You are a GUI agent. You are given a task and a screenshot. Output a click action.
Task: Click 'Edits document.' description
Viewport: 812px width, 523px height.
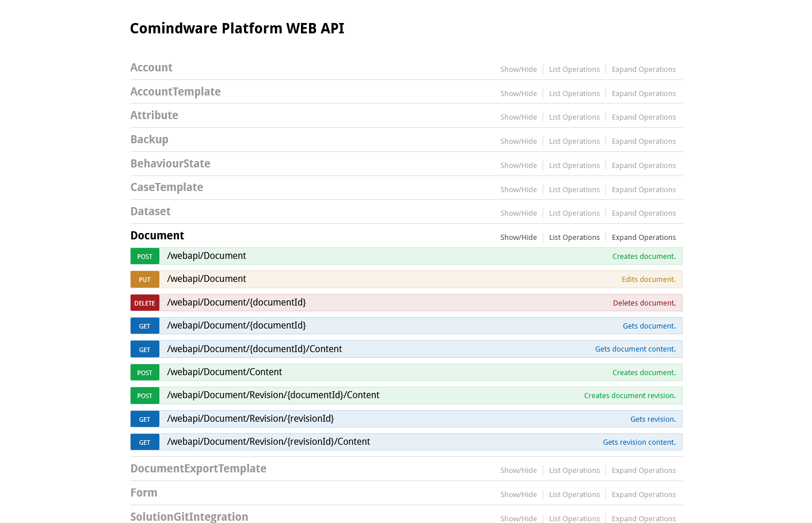[649, 280]
